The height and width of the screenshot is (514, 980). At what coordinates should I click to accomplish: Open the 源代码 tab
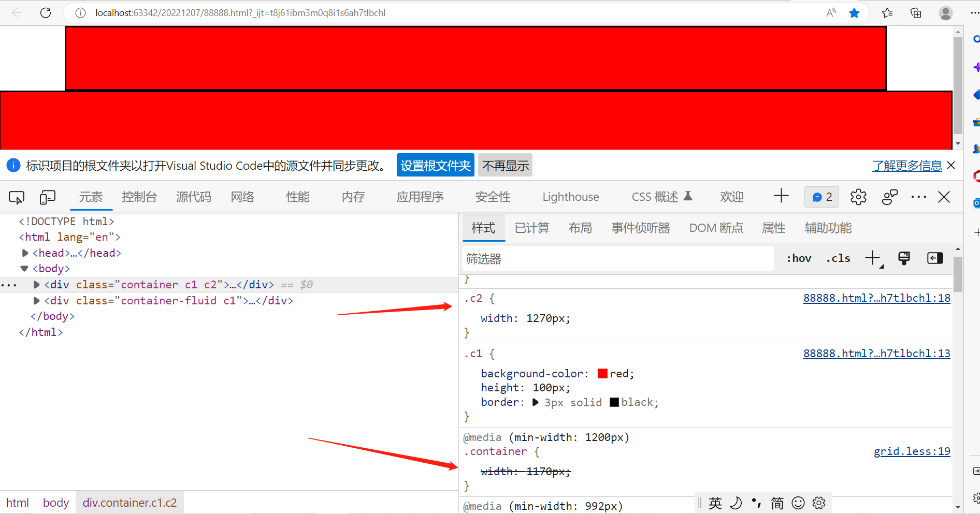[x=194, y=197]
